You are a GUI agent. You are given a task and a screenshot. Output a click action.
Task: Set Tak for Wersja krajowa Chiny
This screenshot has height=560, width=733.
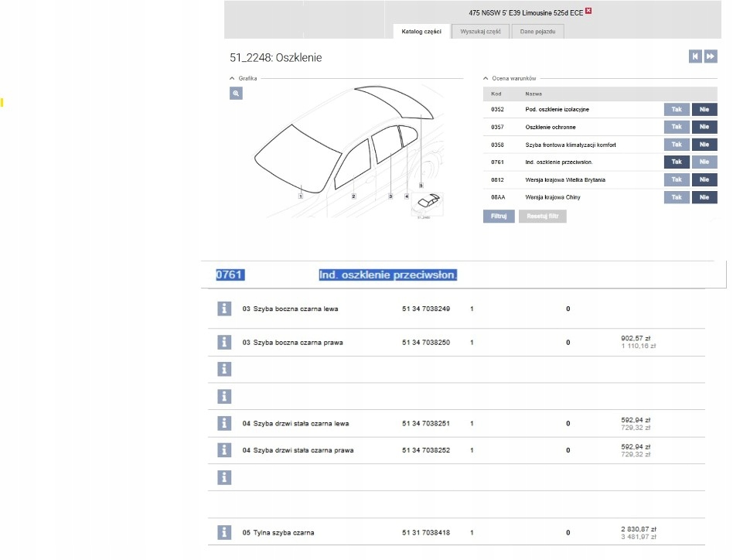pos(677,197)
